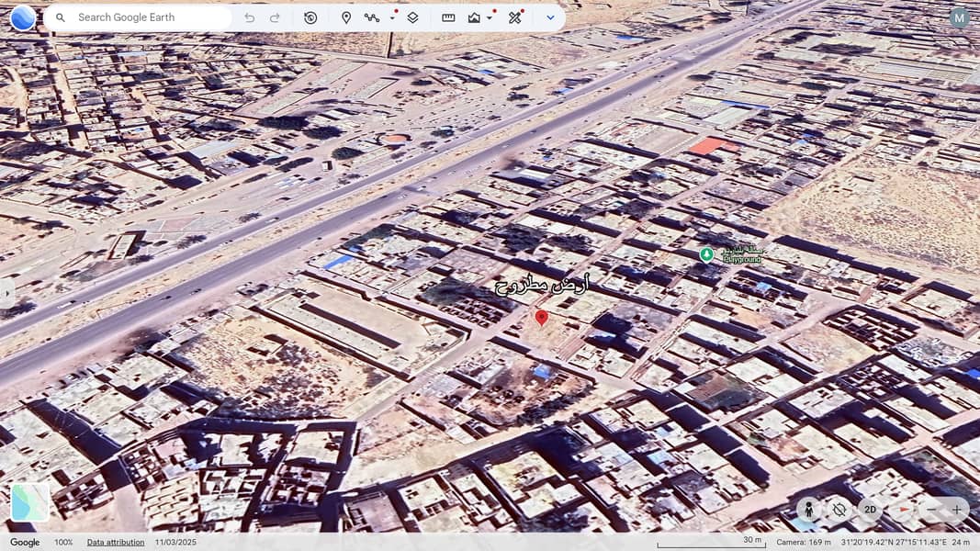The height and width of the screenshot is (551, 980).
Task: Zoom in with the plus button
Action: [957, 510]
